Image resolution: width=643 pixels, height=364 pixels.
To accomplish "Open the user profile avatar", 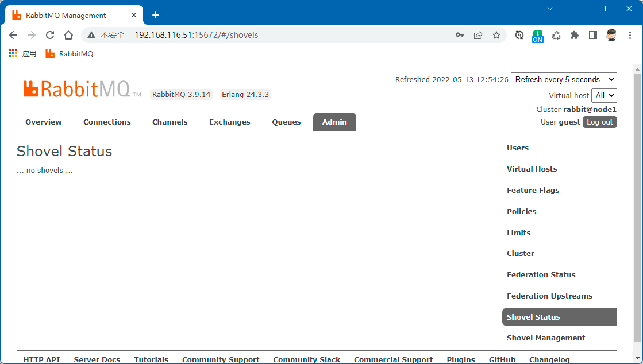I will pos(611,35).
